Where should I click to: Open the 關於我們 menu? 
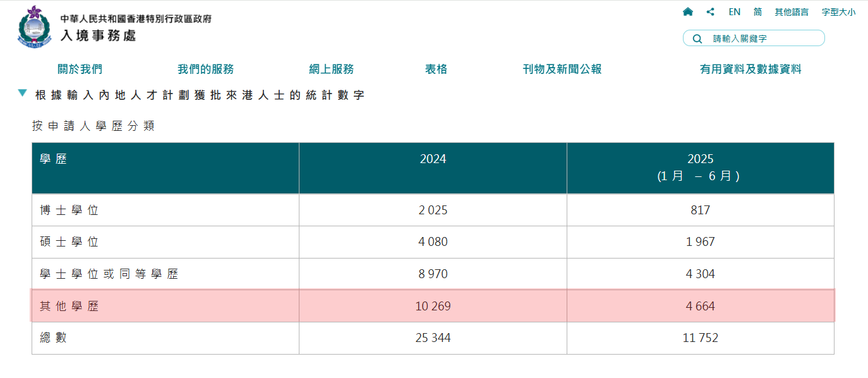(80, 70)
